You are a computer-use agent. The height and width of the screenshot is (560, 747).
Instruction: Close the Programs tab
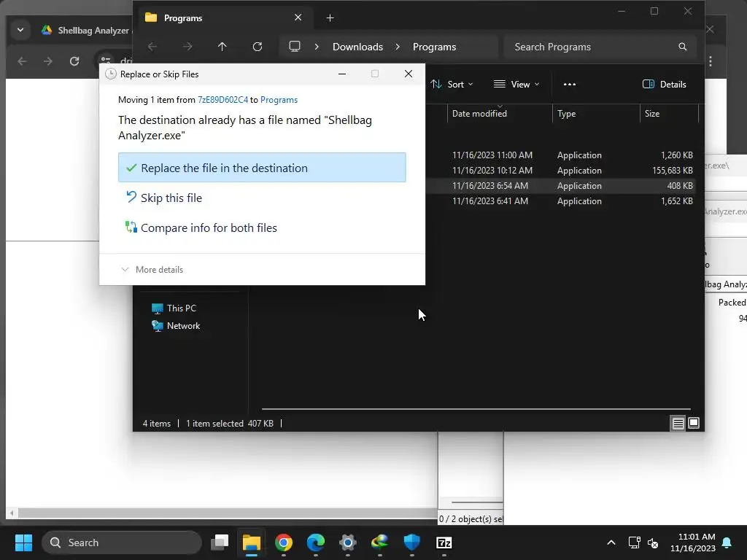coord(298,17)
